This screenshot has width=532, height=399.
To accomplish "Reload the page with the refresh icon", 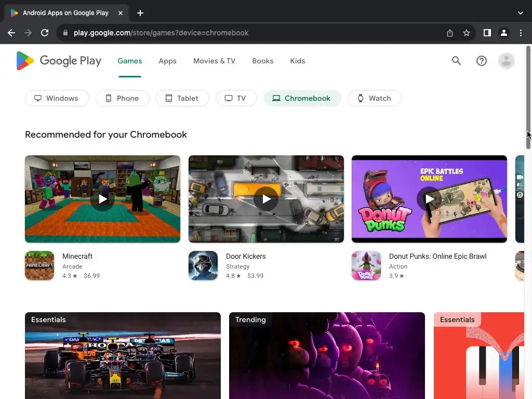I will point(45,33).
